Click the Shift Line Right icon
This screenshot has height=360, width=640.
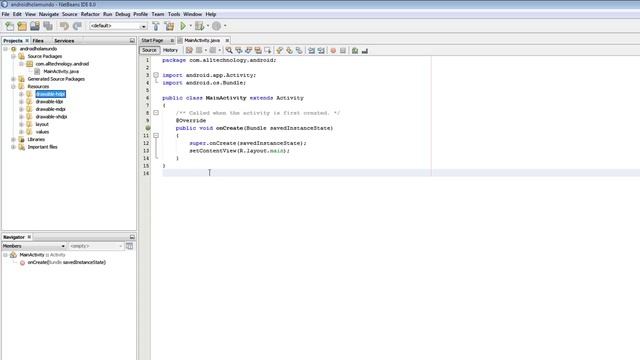(321, 50)
